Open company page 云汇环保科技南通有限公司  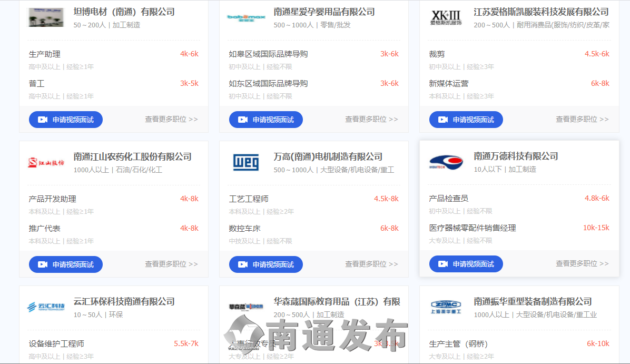point(124,302)
